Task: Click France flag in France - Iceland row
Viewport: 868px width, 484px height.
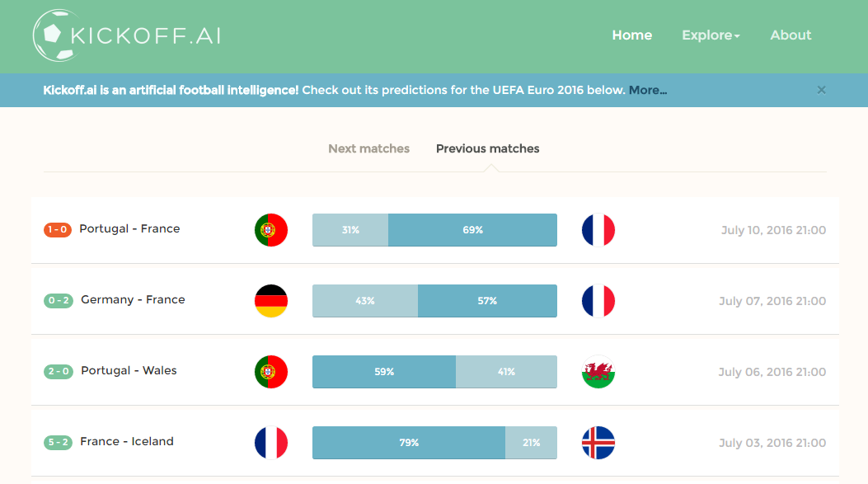Action: 271,443
